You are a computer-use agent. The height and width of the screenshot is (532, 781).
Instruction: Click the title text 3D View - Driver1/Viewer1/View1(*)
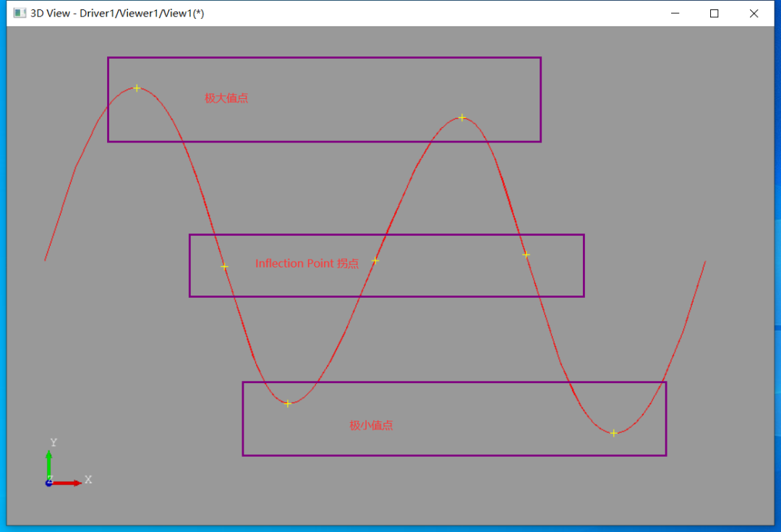click(117, 14)
